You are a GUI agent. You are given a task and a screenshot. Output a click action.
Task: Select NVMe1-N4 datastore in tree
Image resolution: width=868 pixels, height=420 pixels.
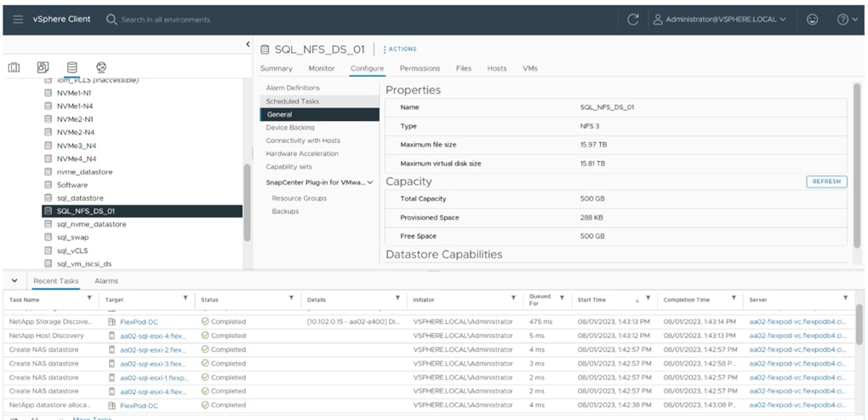tap(75, 106)
